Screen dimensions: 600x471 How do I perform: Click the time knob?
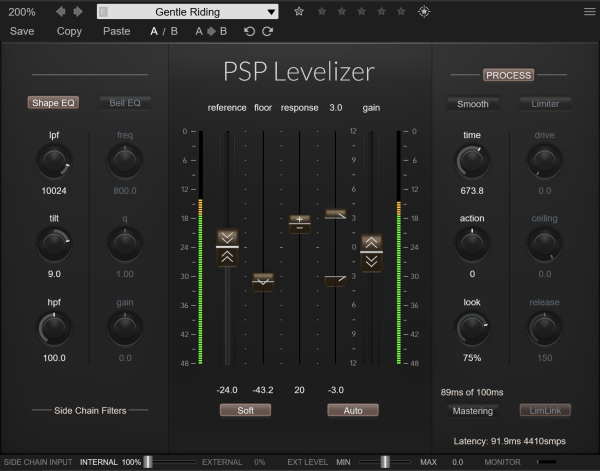click(472, 161)
